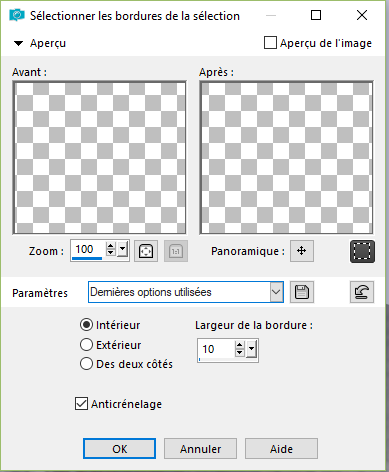The width and height of the screenshot is (389, 472).
Task: Click the fit-to-window zoom icon
Action: pyautogui.click(x=146, y=251)
